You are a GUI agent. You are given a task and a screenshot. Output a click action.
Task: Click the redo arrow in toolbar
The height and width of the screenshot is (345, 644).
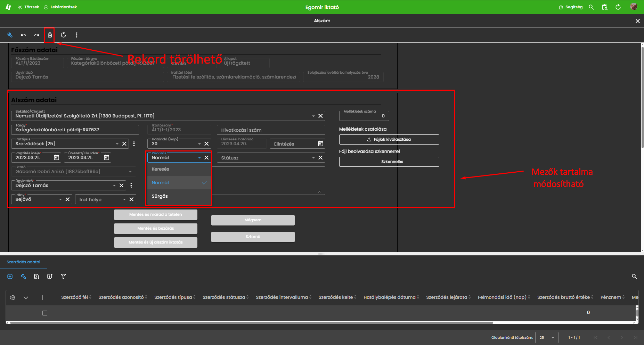click(36, 35)
